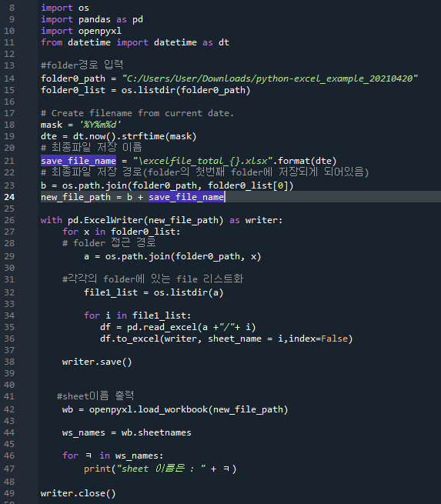
Task: Place cursor on import pandas line
Action: (x=92, y=19)
